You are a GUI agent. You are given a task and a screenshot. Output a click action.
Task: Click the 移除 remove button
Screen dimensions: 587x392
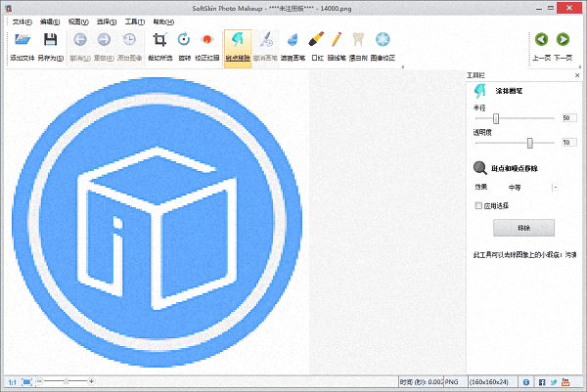pos(523,228)
